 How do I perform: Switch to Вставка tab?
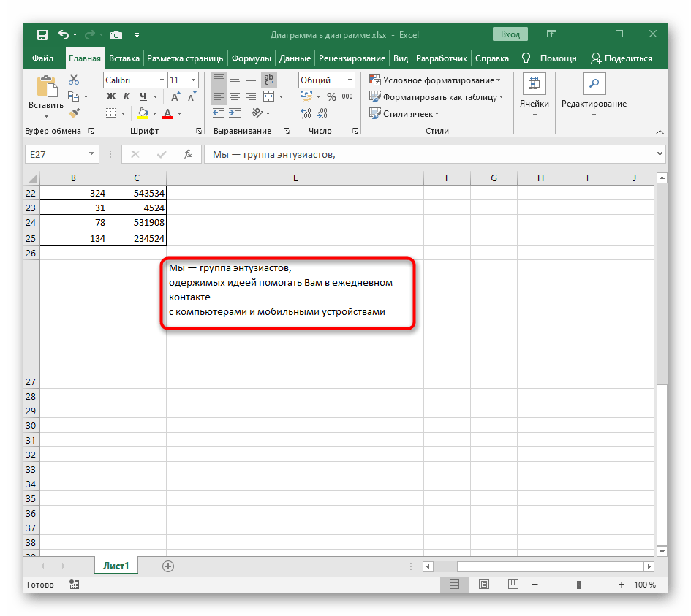coord(124,58)
